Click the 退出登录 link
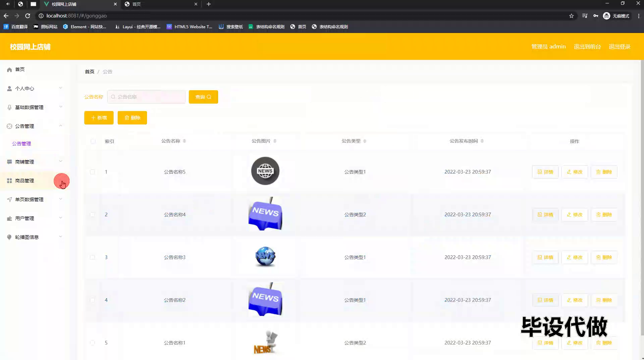644x360 pixels. tap(620, 47)
